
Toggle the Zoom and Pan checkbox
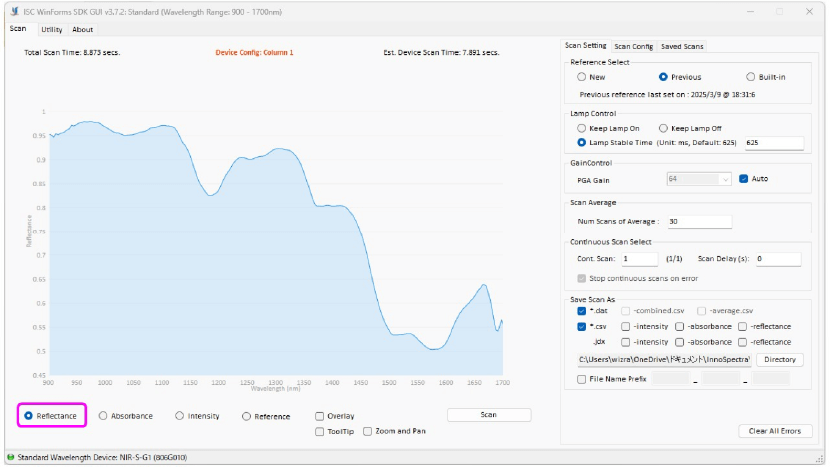point(368,431)
